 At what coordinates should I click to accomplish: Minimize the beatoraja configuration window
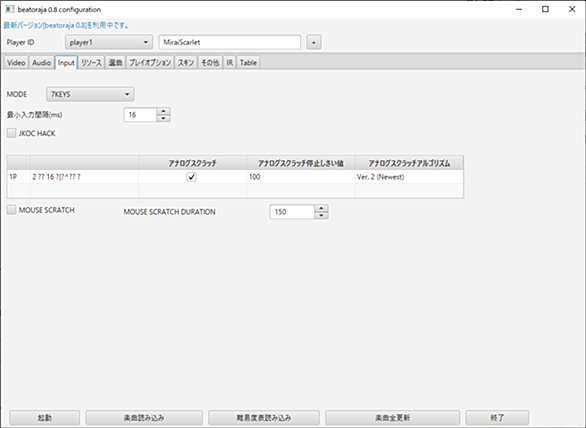coord(519,9)
